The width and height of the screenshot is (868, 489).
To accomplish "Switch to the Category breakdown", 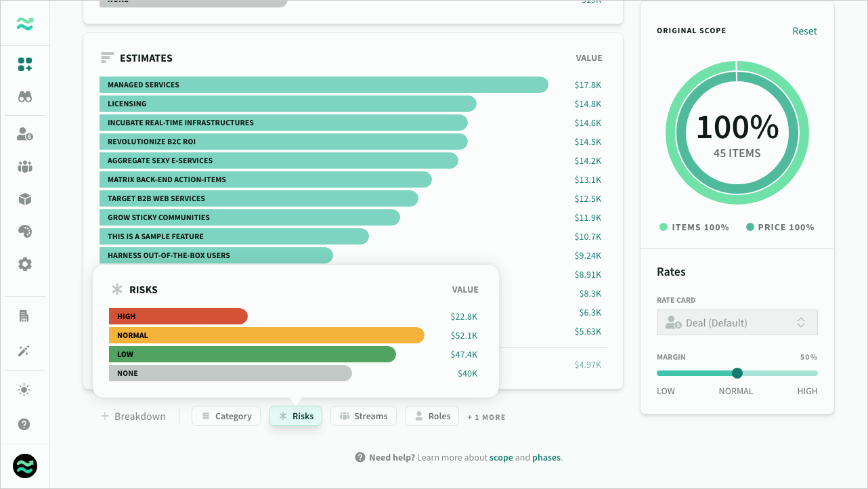I will [226, 416].
